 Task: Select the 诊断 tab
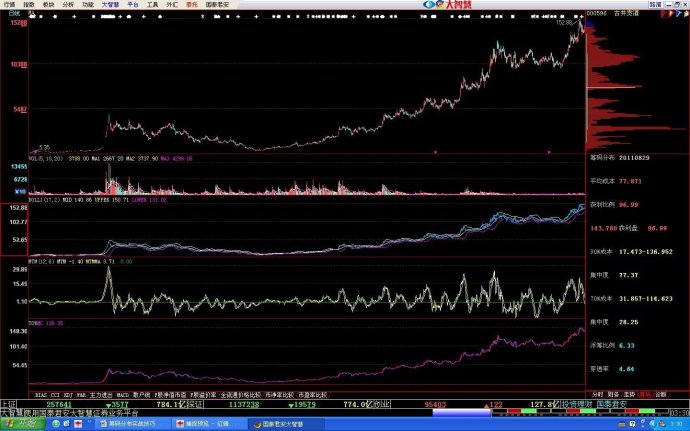click(x=661, y=394)
